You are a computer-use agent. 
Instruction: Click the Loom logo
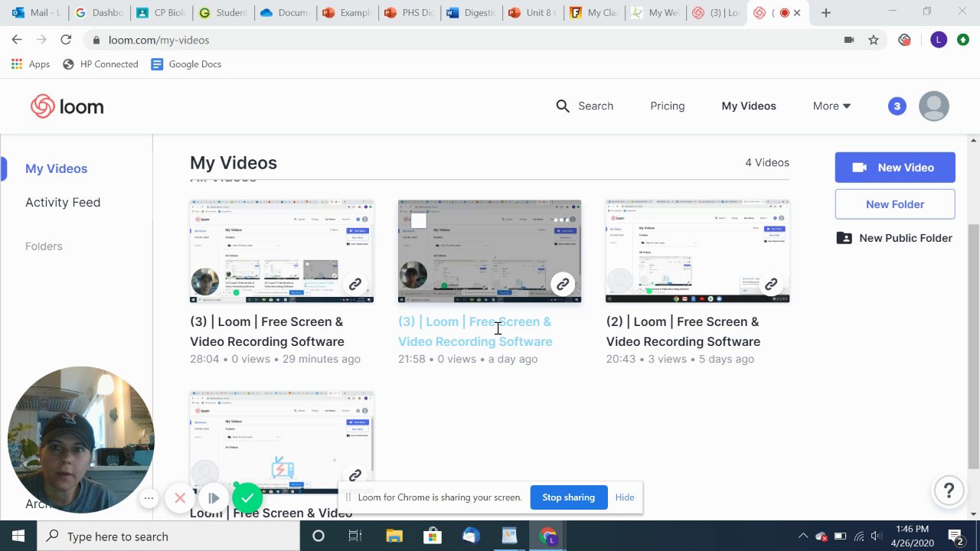point(67,106)
